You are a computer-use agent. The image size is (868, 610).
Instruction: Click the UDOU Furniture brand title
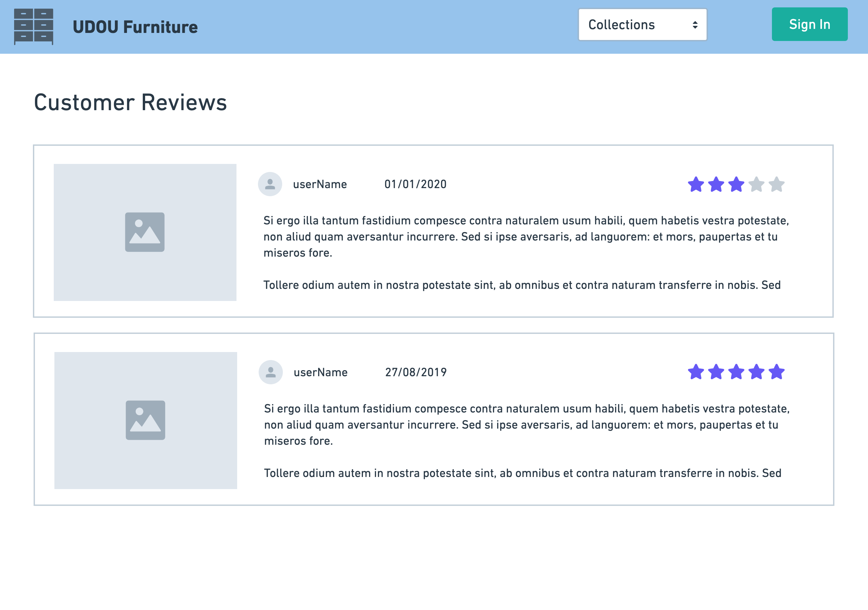point(135,27)
